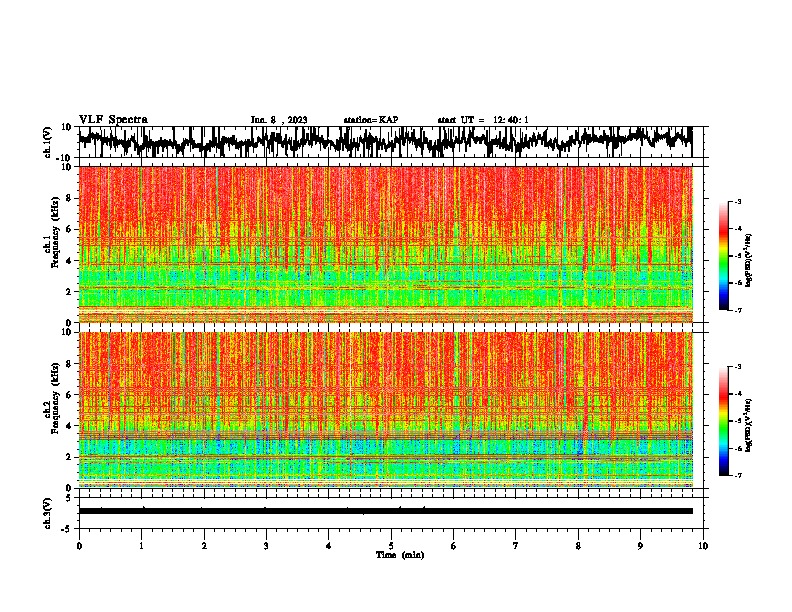The height and width of the screenshot is (612, 792).
Task: Click the "10" minute tick label on time axis
Action: pyautogui.click(x=703, y=546)
